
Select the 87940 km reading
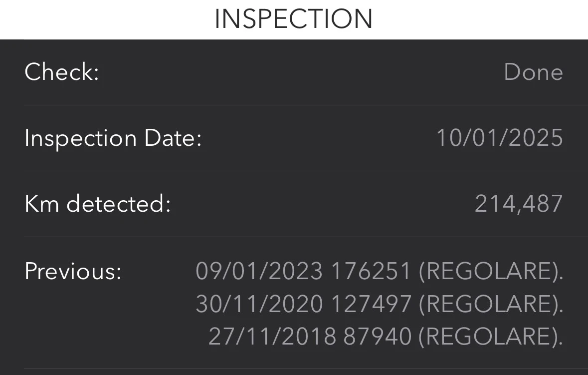377,337
